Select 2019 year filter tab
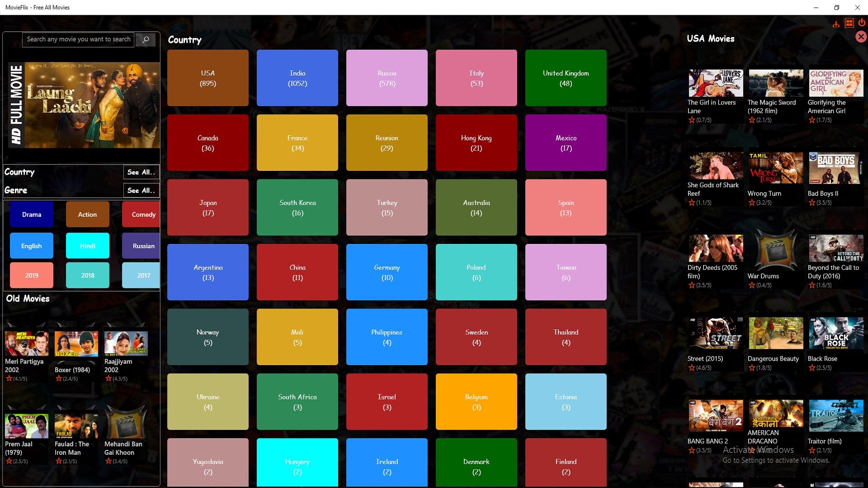This screenshot has height=488, width=868. coord(32,275)
